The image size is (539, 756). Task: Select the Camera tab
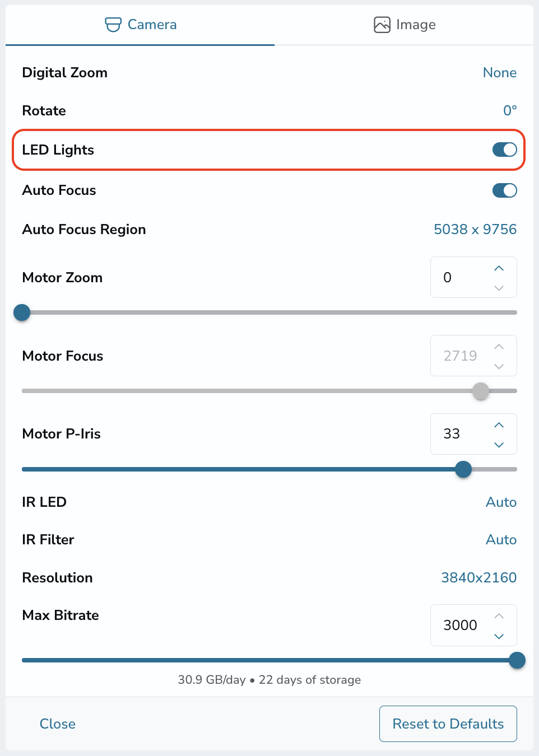[140, 25]
